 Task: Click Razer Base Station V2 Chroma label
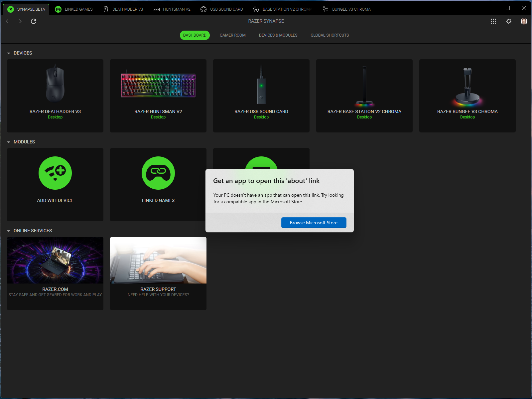coord(364,111)
